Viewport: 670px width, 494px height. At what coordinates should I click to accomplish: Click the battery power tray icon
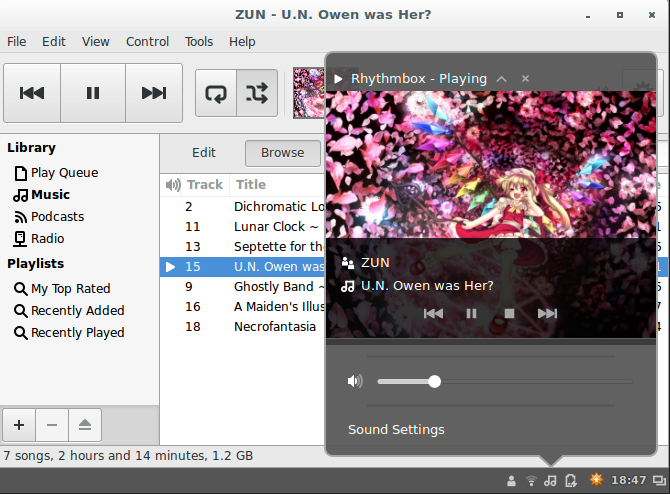(x=571, y=481)
